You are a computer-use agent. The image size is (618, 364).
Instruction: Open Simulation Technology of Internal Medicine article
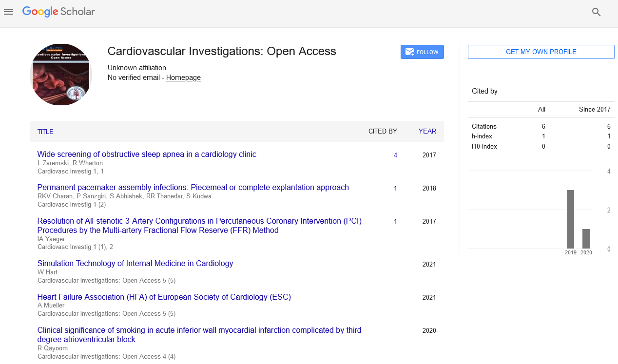click(x=135, y=264)
